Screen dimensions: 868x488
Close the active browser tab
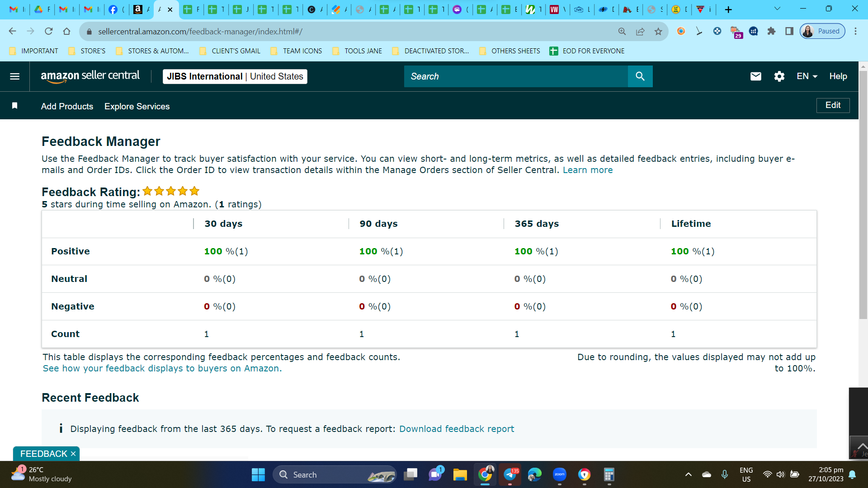pos(170,9)
